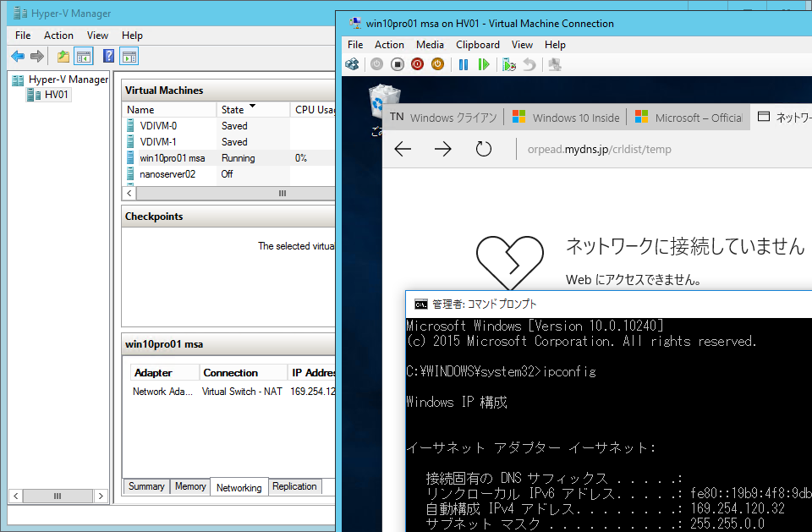
Task: Switch to the Replication tab
Action: click(294, 486)
